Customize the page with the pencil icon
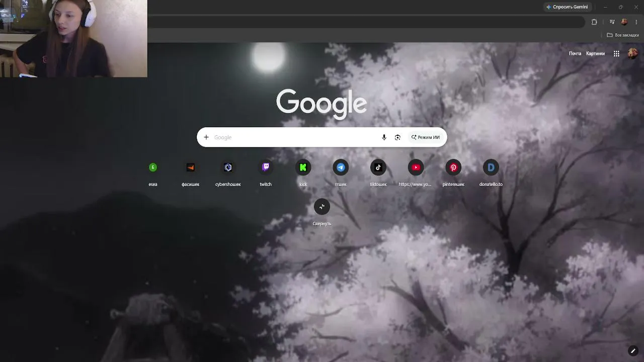 [633, 351]
